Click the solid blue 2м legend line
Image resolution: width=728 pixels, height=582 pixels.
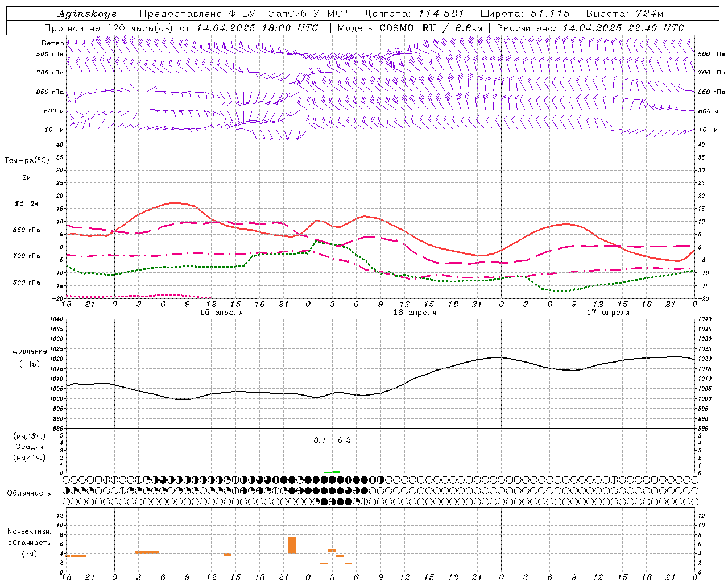click(26, 184)
